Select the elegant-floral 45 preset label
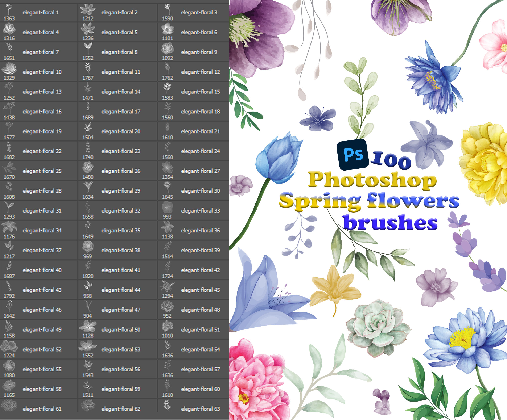 tap(201, 290)
